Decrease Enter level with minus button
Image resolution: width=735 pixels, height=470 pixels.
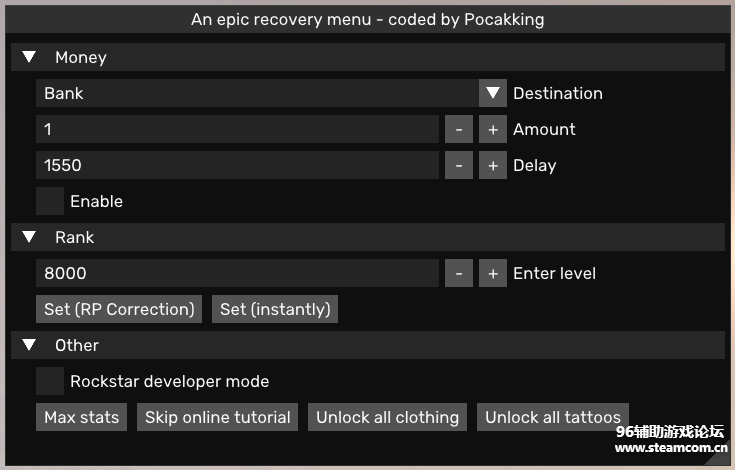pyautogui.click(x=458, y=273)
